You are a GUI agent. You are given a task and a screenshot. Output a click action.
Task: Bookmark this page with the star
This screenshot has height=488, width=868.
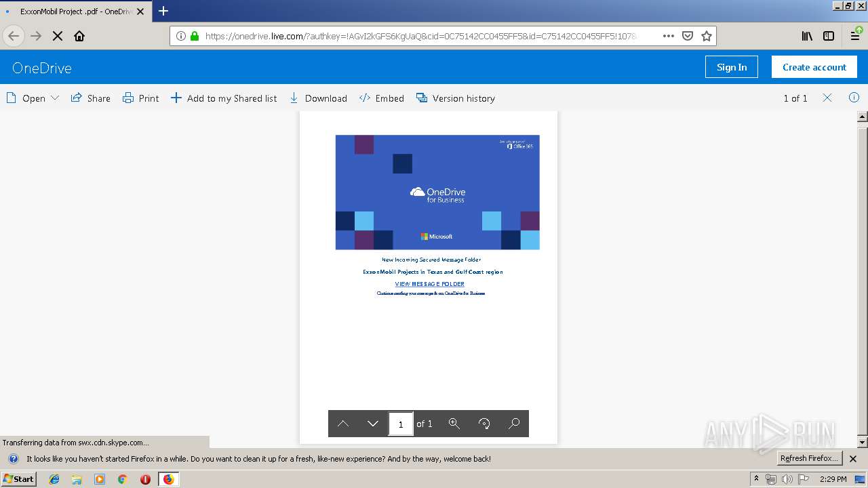click(706, 36)
